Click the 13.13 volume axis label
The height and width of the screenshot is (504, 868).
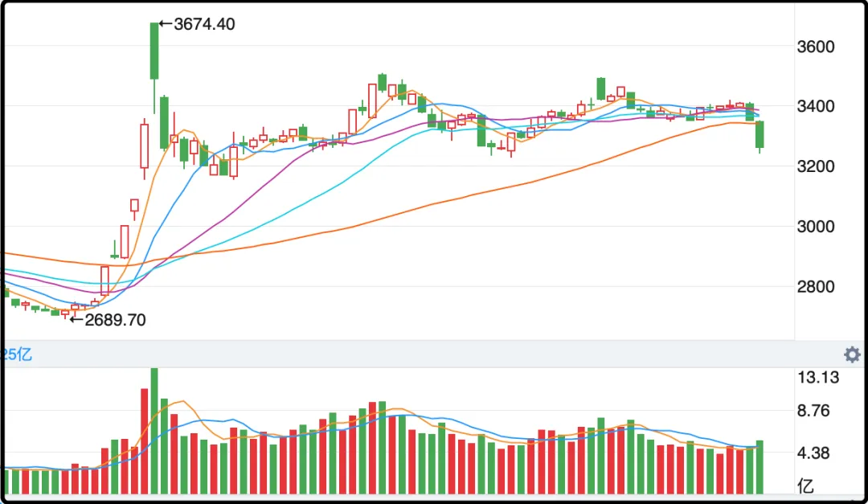pyautogui.click(x=817, y=379)
